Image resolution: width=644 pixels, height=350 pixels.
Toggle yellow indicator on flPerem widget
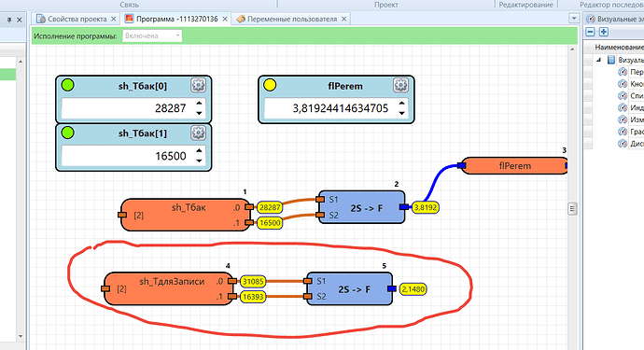[x=270, y=85]
